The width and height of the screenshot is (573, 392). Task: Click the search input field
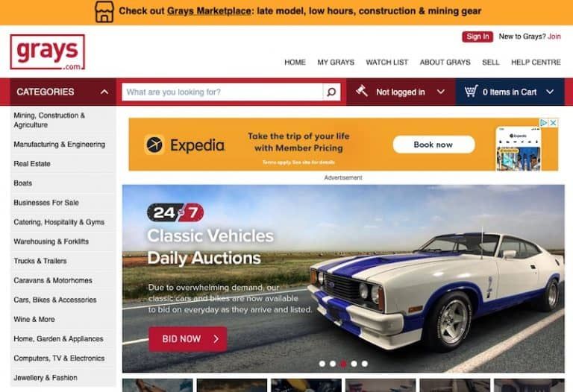(222, 92)
